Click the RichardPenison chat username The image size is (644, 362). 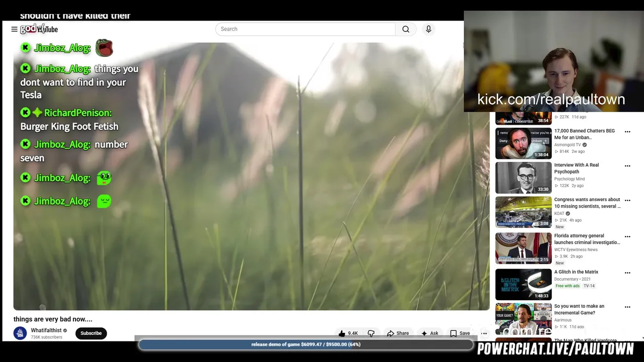point(78,113)
